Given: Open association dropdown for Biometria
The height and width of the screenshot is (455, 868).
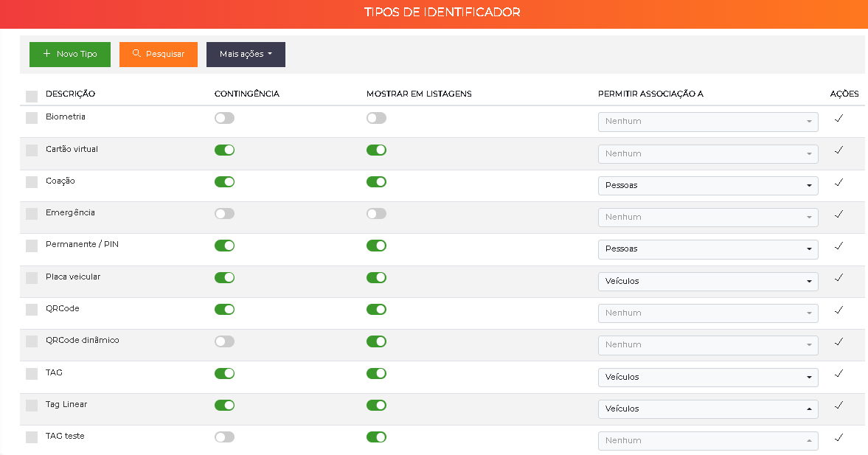Looking at the screenshot, I should [708, 122].
